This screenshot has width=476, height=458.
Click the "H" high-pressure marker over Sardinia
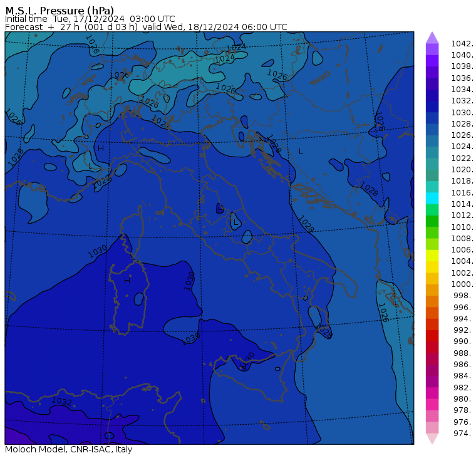[x=127, y=280]
